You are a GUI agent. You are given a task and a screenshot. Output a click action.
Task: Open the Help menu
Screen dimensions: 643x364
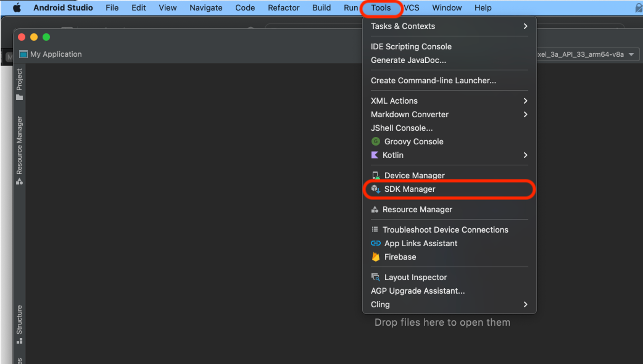[x=483, y=8]
